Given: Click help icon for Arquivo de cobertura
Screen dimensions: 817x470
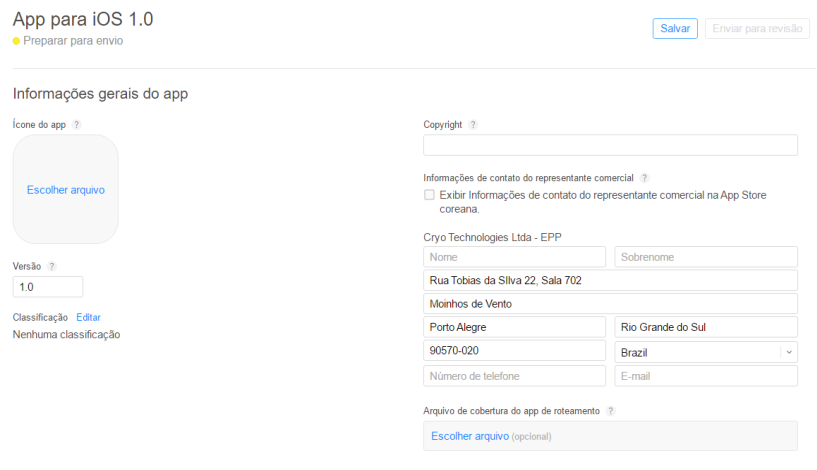Looking at the screenshot, I should (611, 411).
